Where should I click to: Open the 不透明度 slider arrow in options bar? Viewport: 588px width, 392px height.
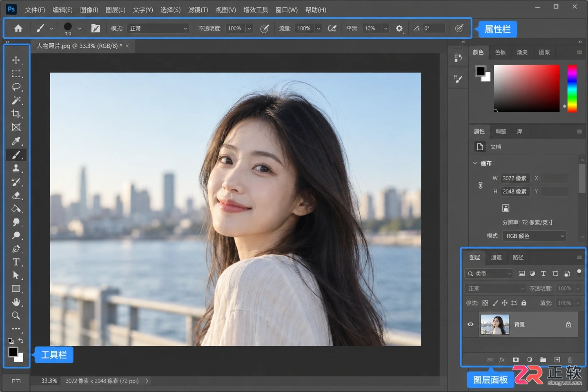pos(249,28)
